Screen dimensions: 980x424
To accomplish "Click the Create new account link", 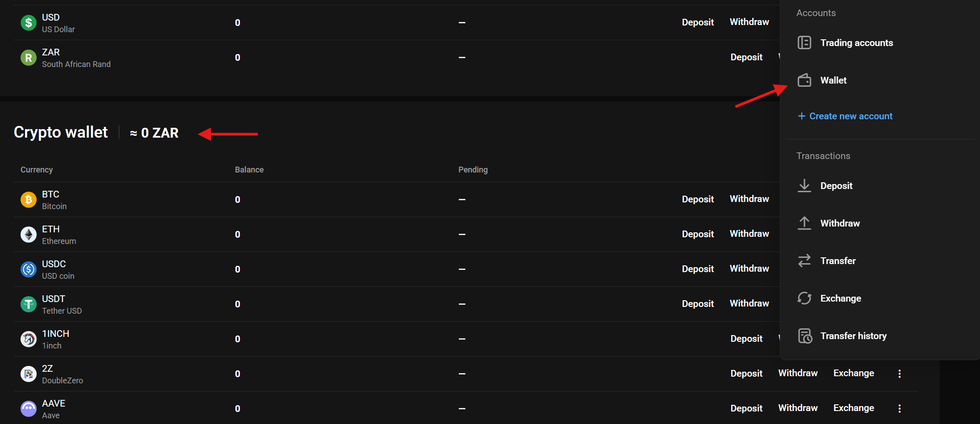I will coord(850,116).
